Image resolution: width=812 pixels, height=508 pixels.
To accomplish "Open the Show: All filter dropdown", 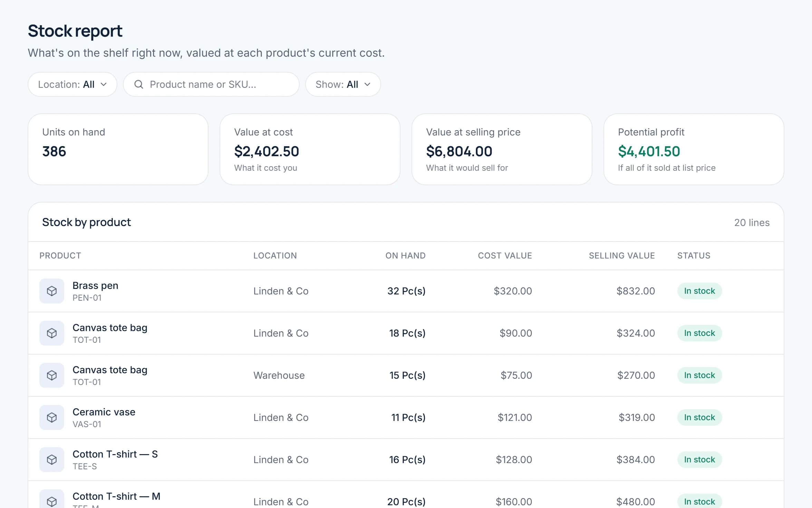I will (x=343, y=84).
